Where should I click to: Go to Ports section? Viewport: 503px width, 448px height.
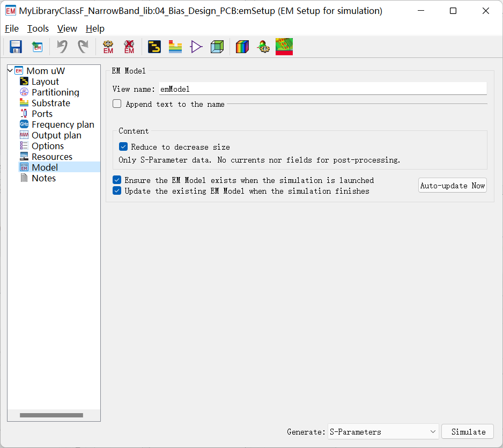42,114
